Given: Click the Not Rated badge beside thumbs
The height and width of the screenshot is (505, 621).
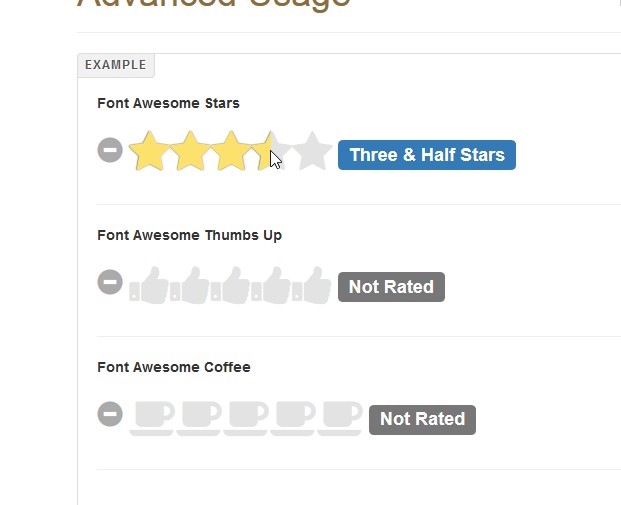Looking at the screenshot, I should point(391,287).
